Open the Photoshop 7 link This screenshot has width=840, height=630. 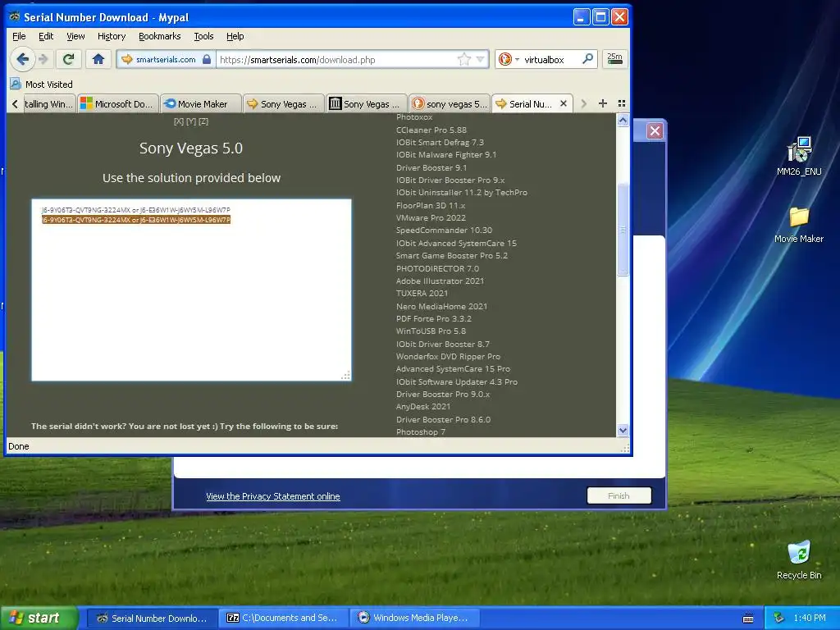(x=421, y=431)
